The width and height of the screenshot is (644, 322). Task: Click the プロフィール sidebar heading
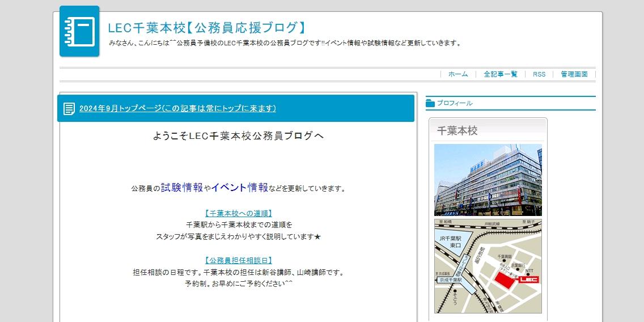[454, 104]
